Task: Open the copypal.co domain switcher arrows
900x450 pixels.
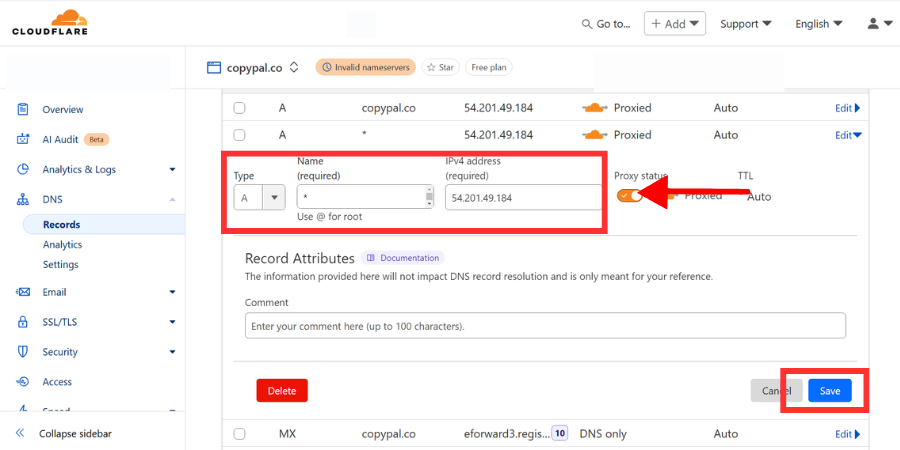Action: pyautogui.click(x=294, y=68)
